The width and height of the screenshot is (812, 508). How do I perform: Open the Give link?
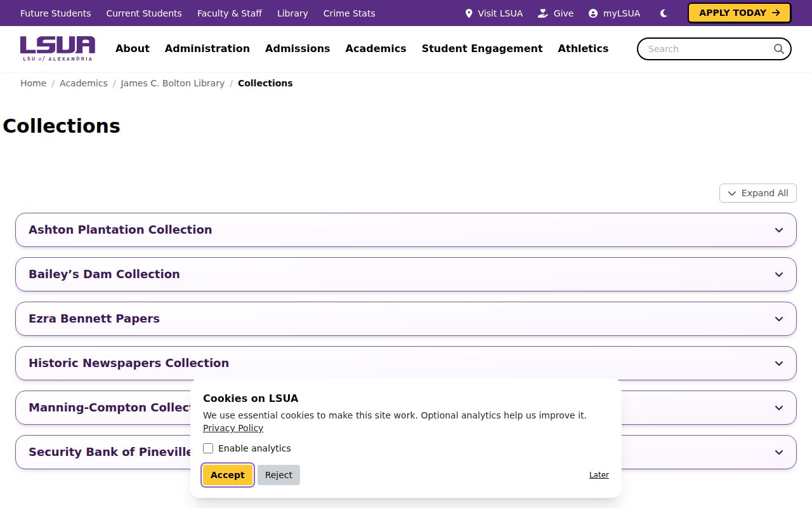point(556,13)
